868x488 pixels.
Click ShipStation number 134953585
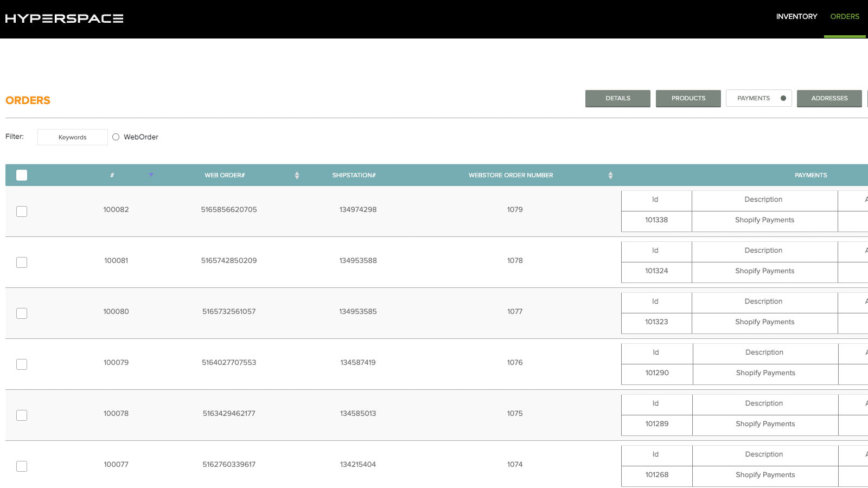click(x=358, y=311)
